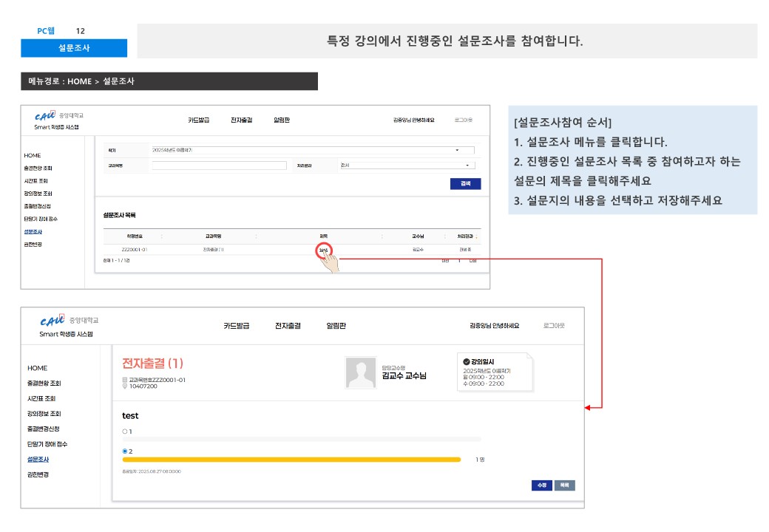Open 알림판 menu in lower screen

(x=336, y=326)
